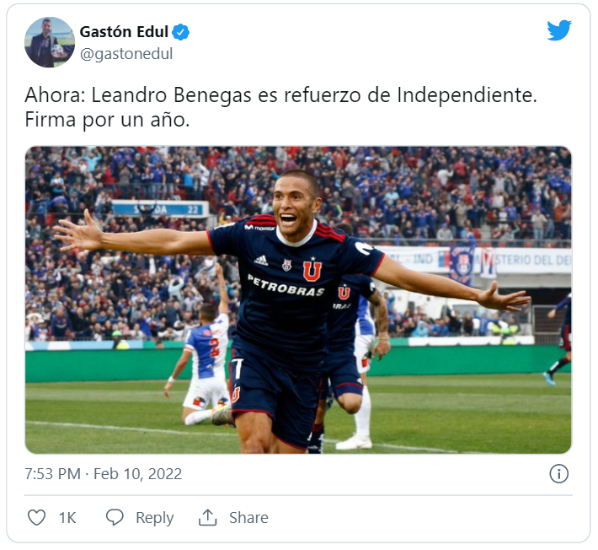598x550 pixels.
Task: Open the tweet info circle icon
Action: pyautogui.click(x=559, y=474)
